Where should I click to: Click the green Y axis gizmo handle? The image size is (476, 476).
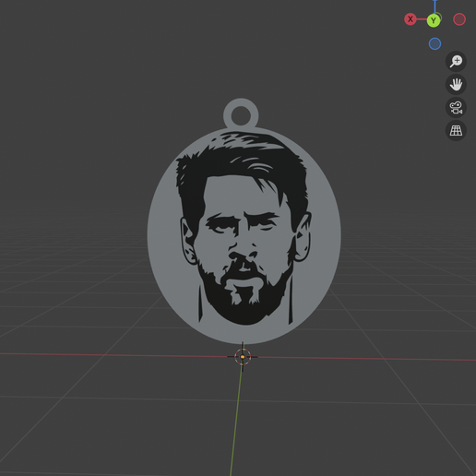tap(434, 20)
